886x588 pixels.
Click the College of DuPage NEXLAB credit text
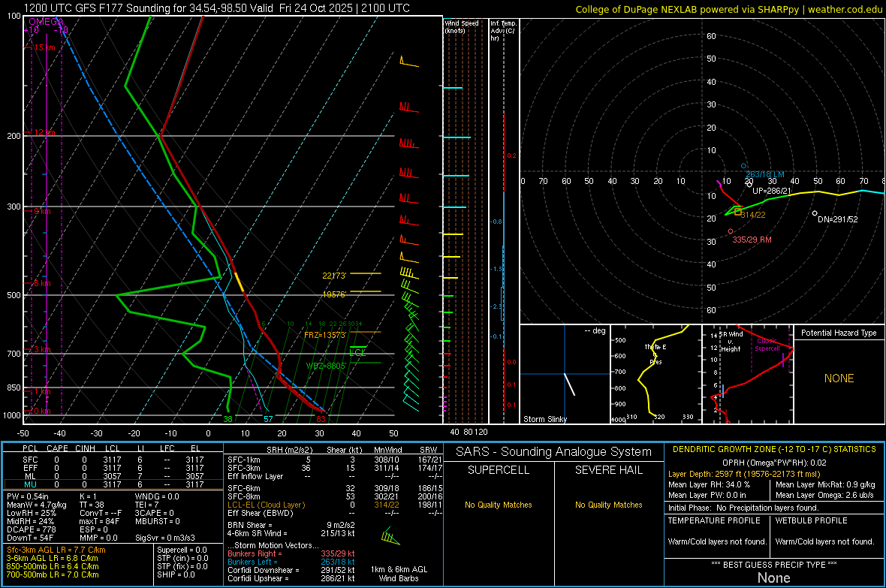(728, 9)
